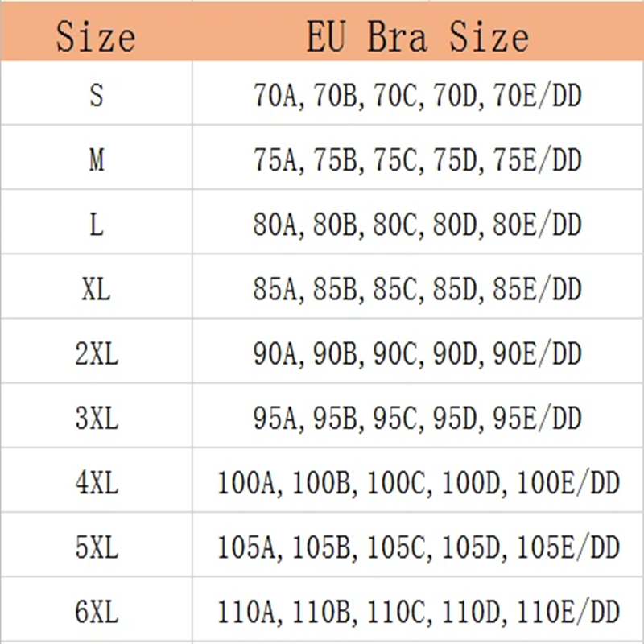Click the cell listing 70A to 70E/DD
The image size is (644, 644).
point(417,97)
